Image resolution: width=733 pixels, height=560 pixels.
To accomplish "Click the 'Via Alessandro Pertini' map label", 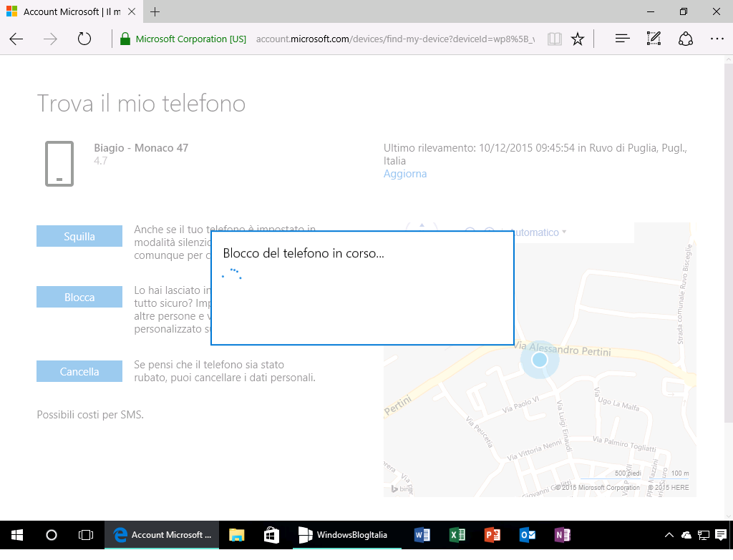I will pos(563,349).
